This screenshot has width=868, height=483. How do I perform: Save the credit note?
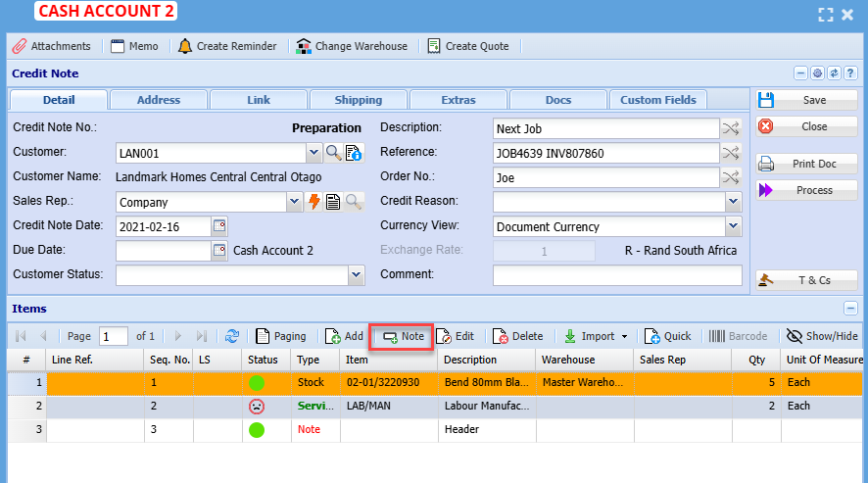806,100
